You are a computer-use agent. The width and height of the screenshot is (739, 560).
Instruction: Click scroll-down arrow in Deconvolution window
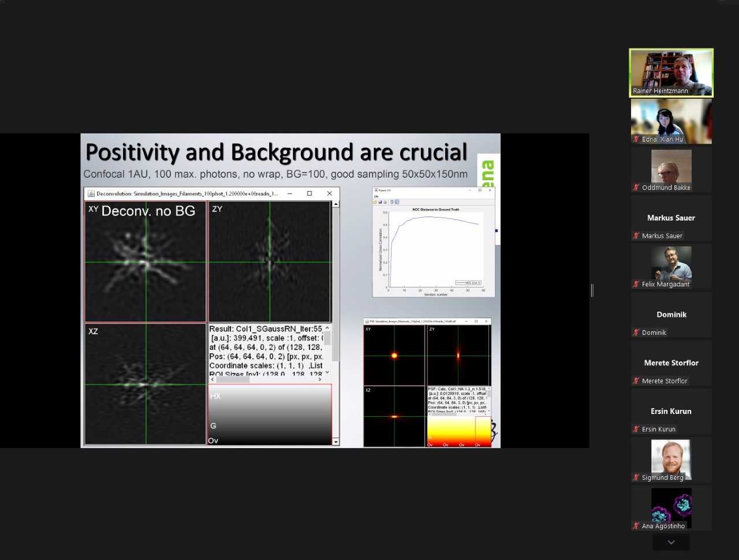click(x=336, y=442)
